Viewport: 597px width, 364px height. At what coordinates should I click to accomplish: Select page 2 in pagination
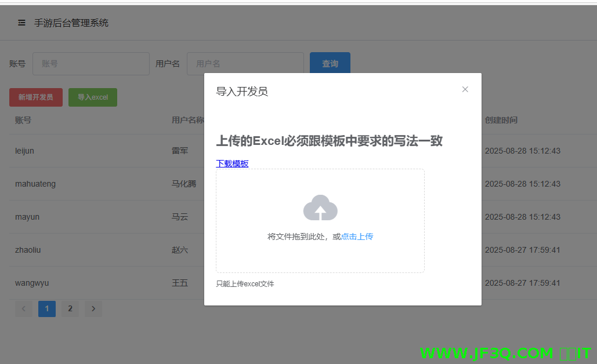pos(70,308)
